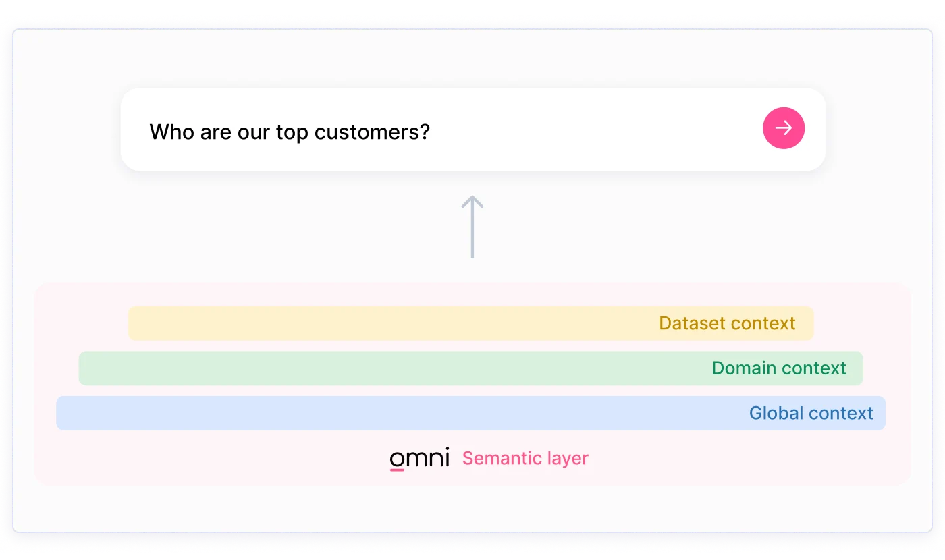Click the 'Global context' text label
Screen dimensions: 945x560
coord(811,413)
